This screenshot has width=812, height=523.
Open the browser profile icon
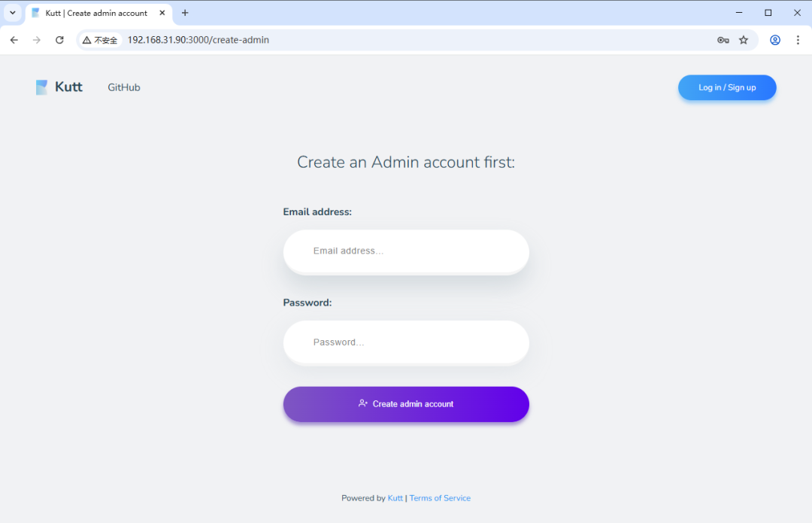click(775, 40)
